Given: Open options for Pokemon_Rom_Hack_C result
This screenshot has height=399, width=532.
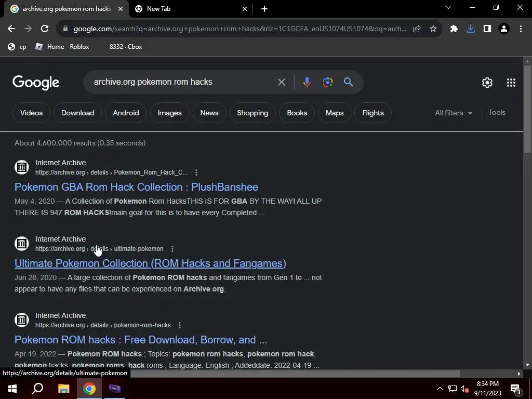Looking at the screenshot, I should (196, 172).
